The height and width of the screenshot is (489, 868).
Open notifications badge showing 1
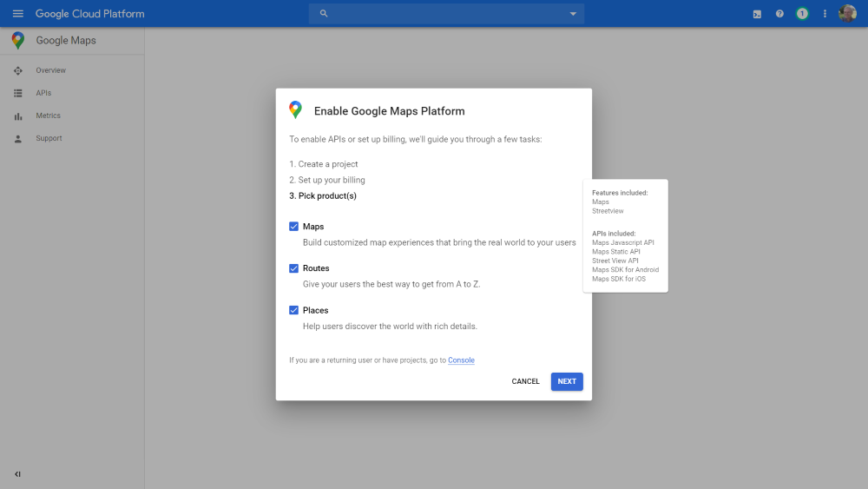click(802, 14)
